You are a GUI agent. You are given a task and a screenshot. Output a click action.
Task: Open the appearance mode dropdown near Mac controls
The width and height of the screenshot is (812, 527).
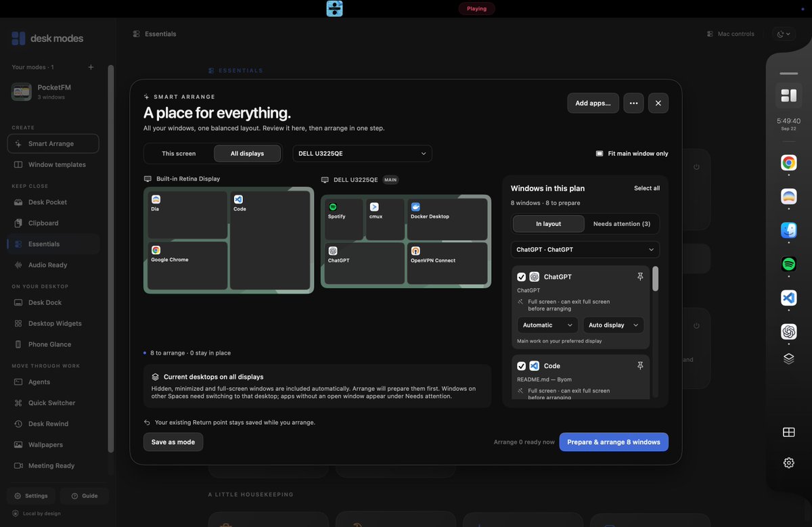[x=784, y=34]
